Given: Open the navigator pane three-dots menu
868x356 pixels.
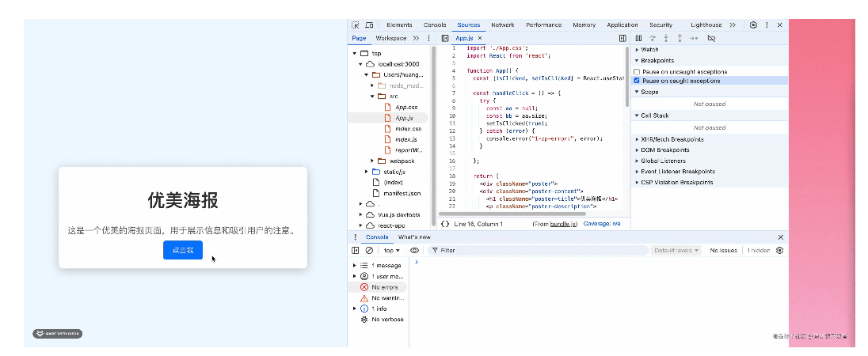Looking at the screenshot, I should coord(428,38).
